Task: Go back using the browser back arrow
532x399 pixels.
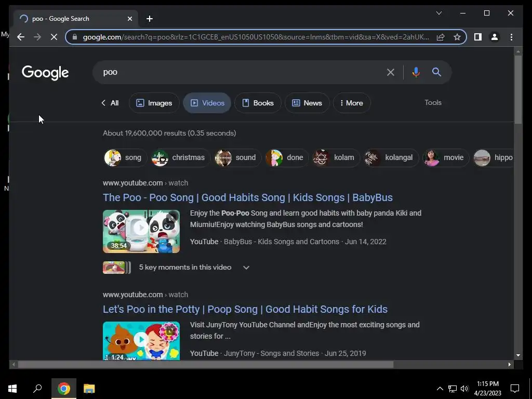Action: 21,37
